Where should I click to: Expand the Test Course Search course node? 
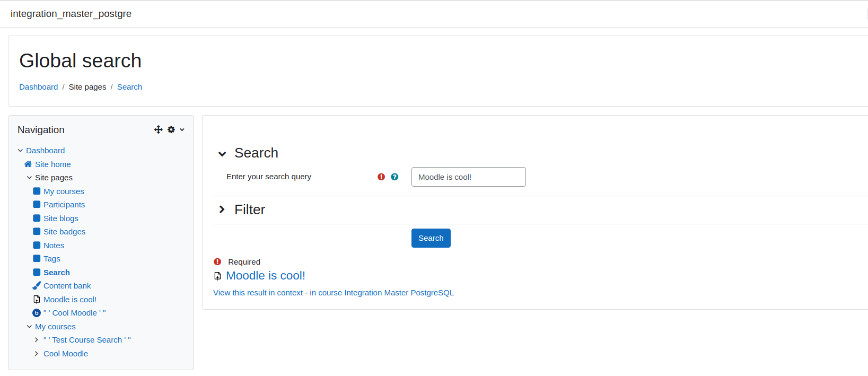(x=37, y=340)
